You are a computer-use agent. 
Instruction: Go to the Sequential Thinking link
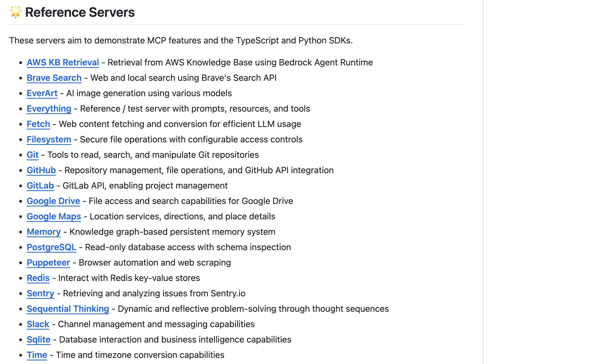coord(68,309)
